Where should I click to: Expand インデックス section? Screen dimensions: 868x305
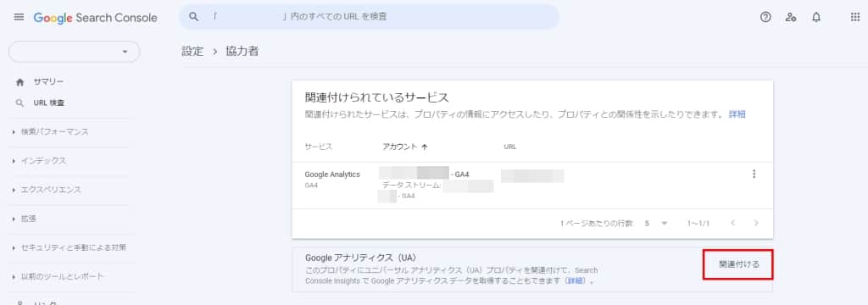coord(39,161)
